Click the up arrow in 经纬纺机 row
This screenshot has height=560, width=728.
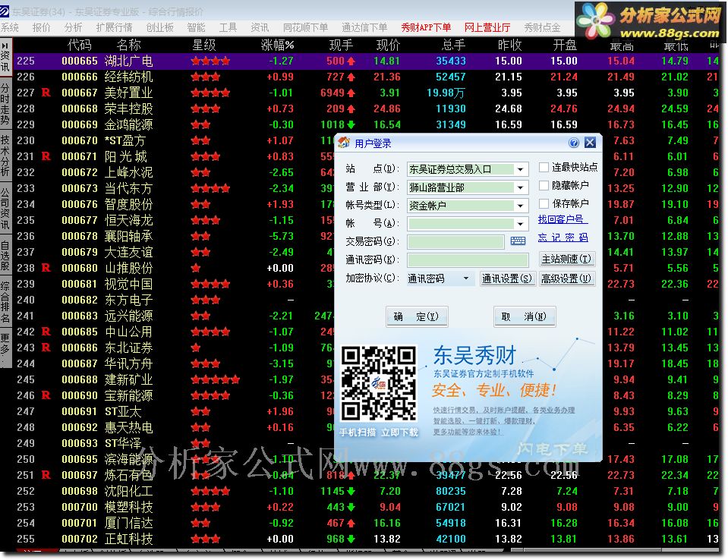pyautogui.click(x=351, y=77)
